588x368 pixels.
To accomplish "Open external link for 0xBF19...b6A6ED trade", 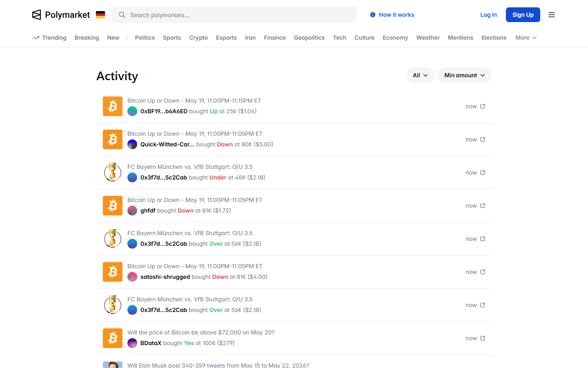I will (483, 106).
